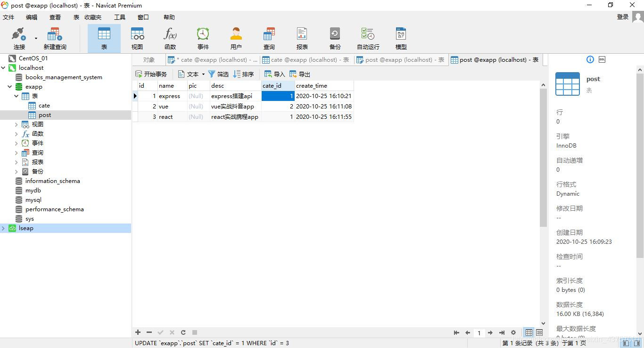Select the performance_schema database

coord(54,209)
